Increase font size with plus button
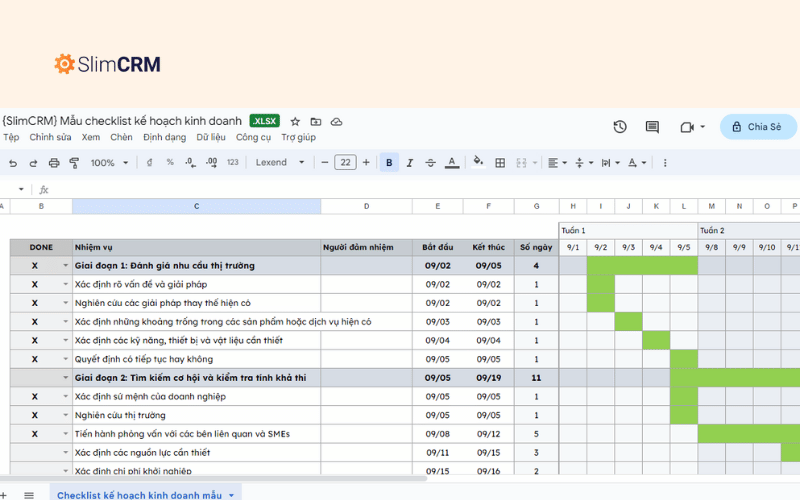800x500 pixels. pyautogui.click(x=366, y=163)
